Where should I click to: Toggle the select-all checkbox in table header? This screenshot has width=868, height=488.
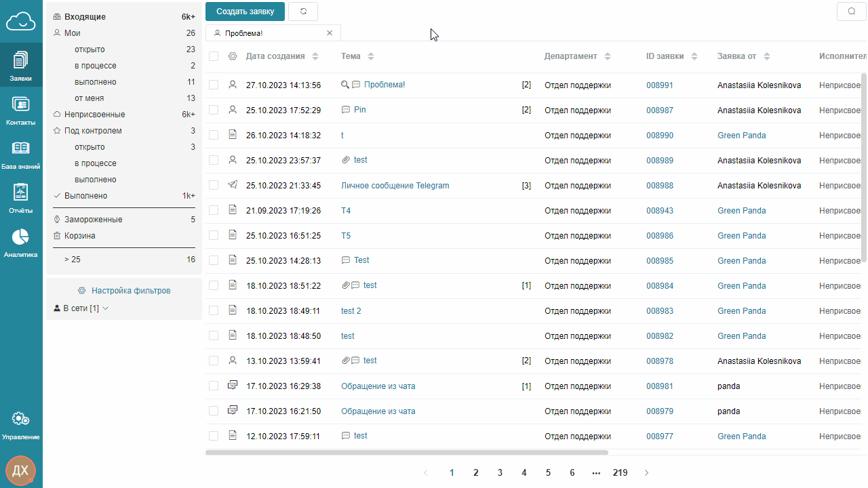(214, 56)
